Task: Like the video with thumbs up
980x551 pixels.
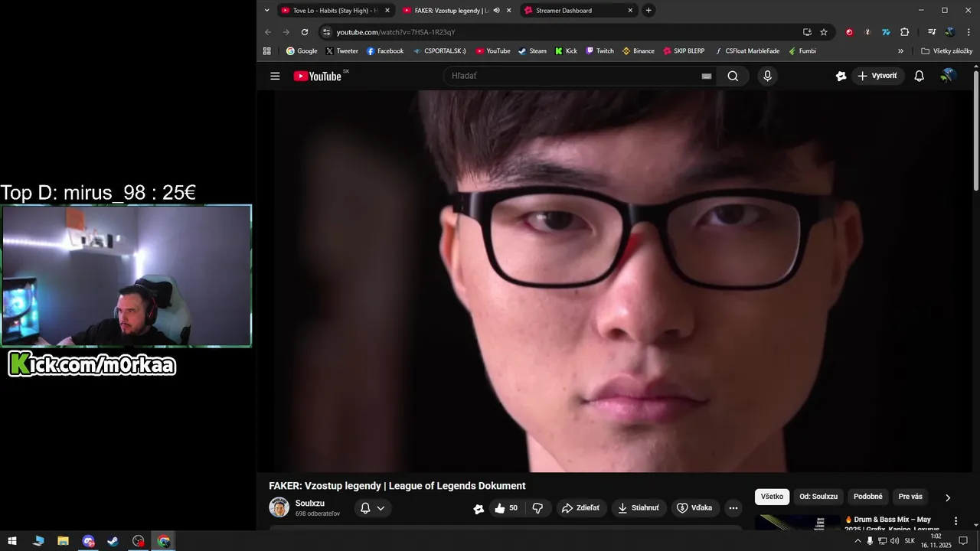Action: [505, 508]
